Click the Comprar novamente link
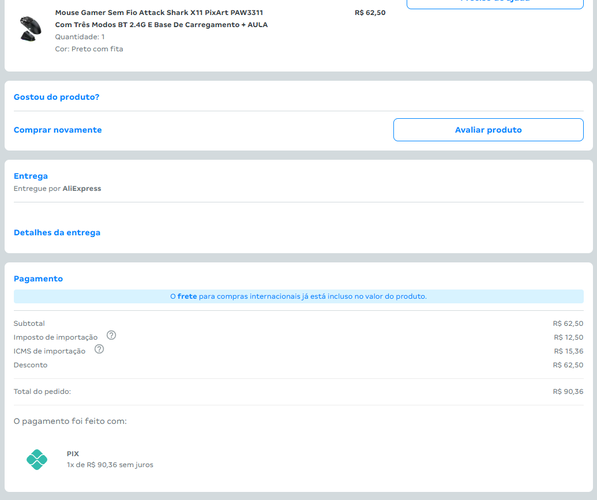The image size is (597, 500). [x=58, y=130]
